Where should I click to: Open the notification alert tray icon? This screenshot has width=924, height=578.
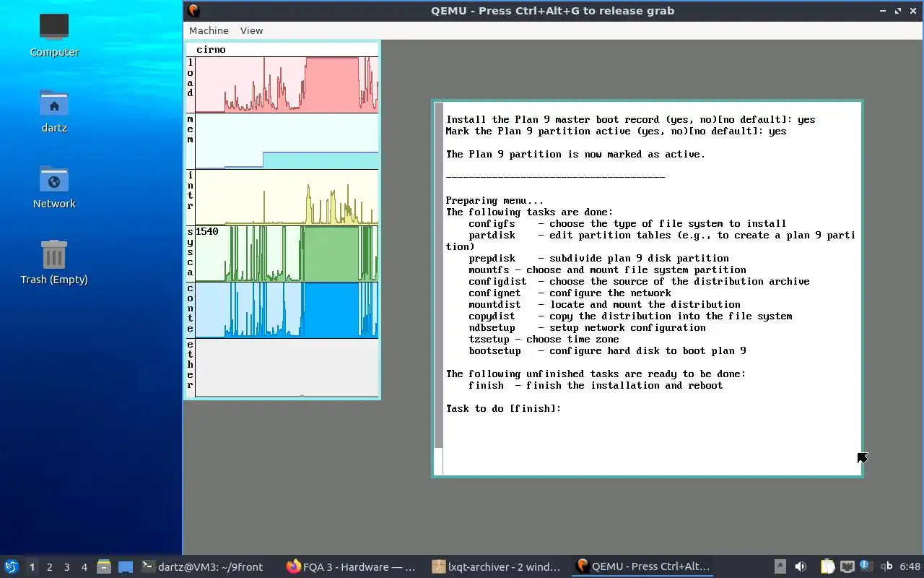point(866,566)
